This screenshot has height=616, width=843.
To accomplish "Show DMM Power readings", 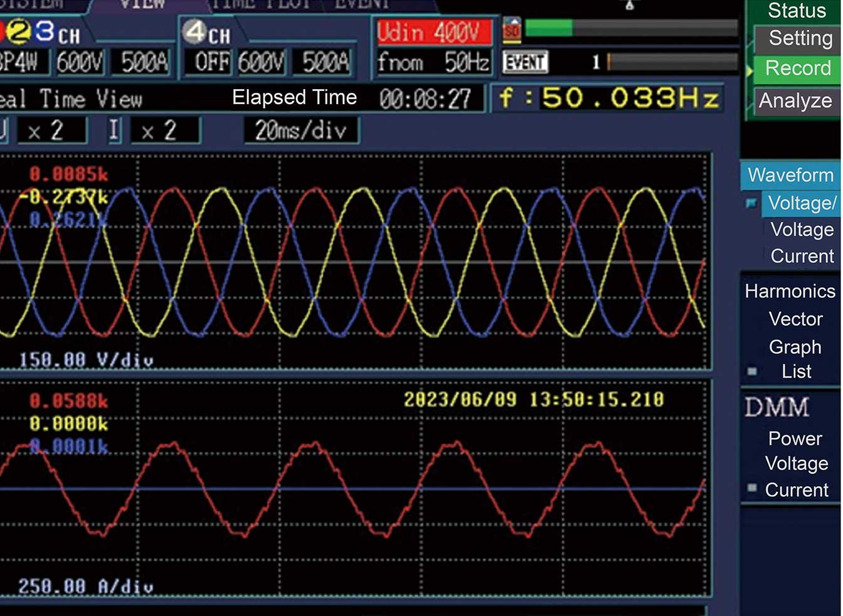I will click(795, 438).
